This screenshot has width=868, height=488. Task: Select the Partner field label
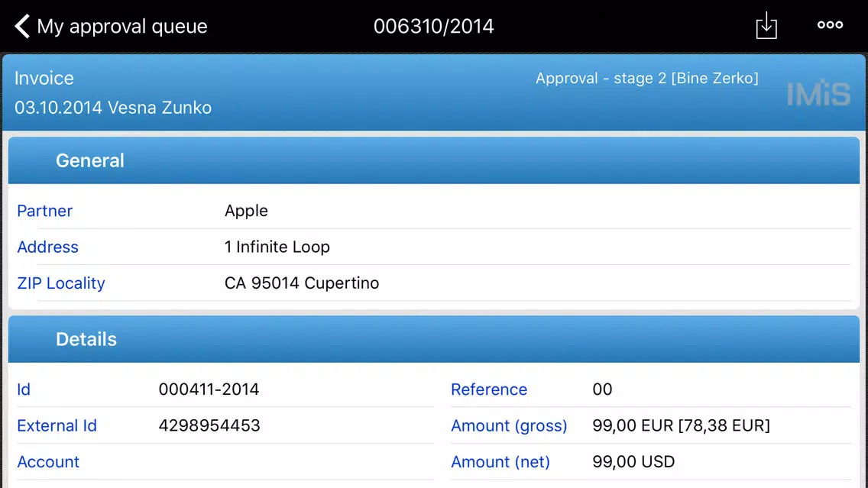(45, 211)
